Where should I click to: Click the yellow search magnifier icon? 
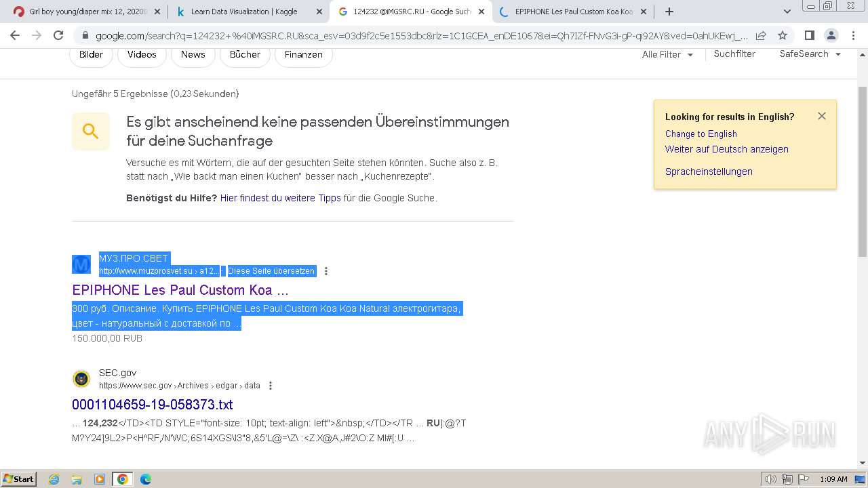click(x=91, y=131)
